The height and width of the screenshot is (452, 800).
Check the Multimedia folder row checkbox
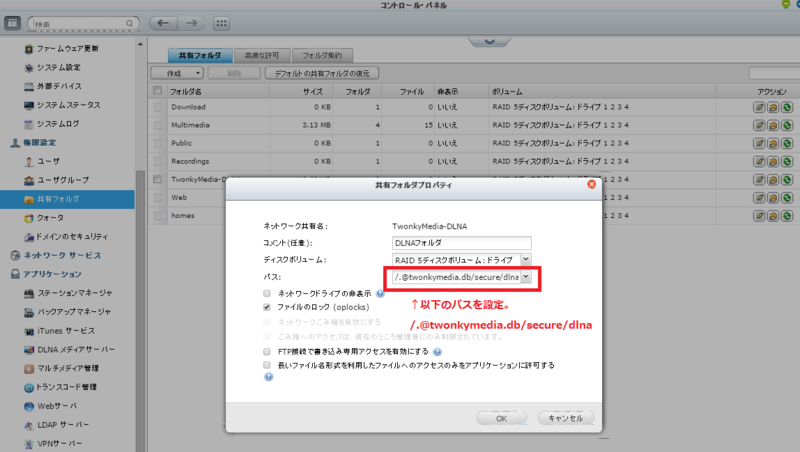pyautogui.click(x=157, y=125)
